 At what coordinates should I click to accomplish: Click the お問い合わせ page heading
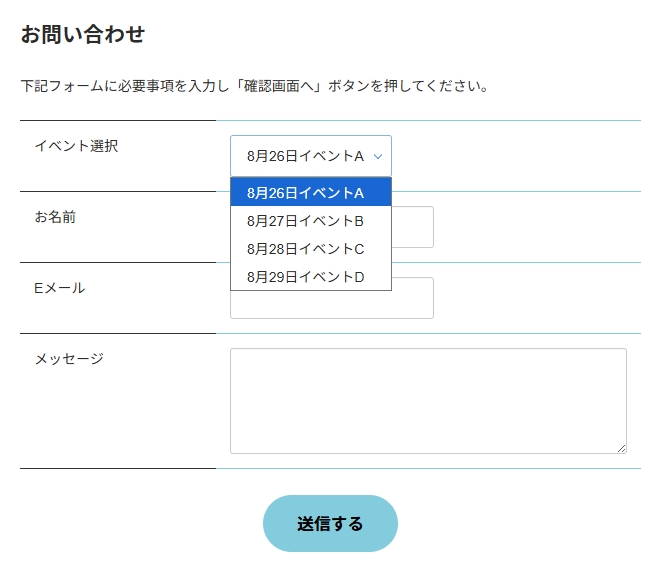tap(83, 34)
